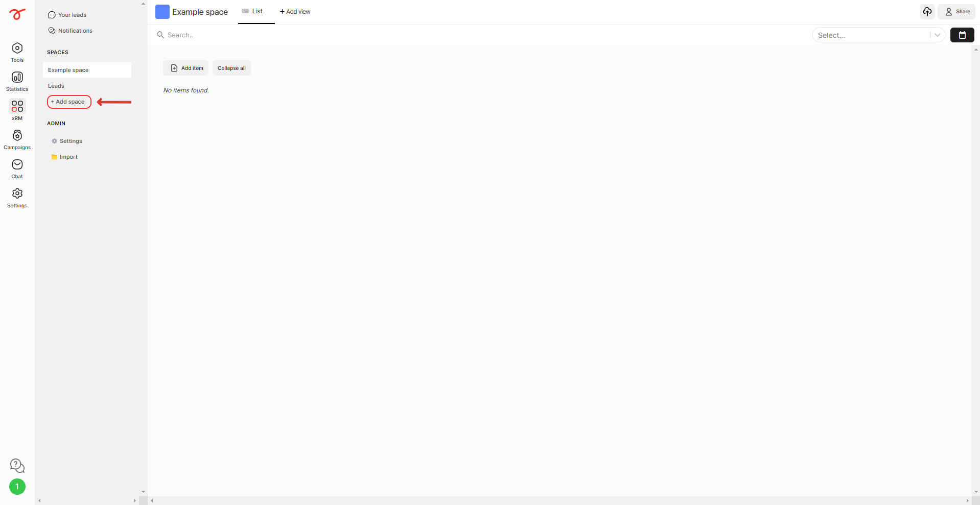Click the Share button

(x=956, y=11)
